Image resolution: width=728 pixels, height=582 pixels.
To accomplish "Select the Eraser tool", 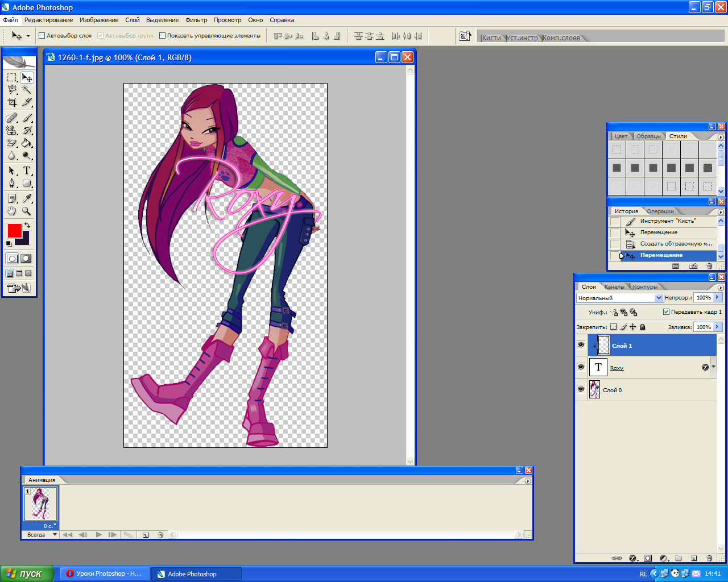I will [12, 143].
